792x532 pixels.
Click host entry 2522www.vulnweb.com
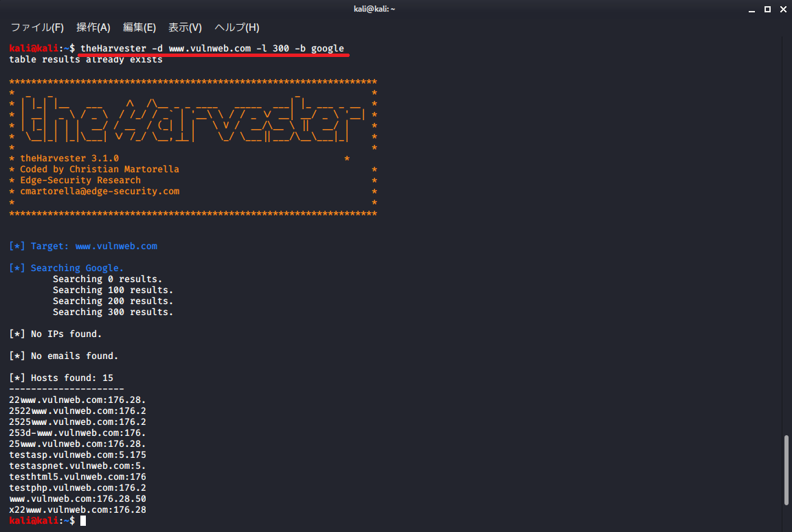pos(78,411)
